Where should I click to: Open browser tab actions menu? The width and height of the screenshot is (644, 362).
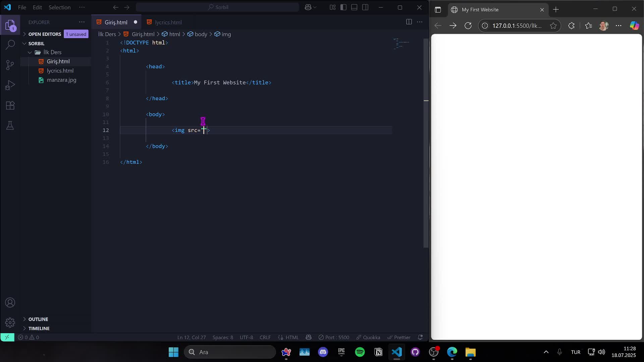click(x=438, y=10)
